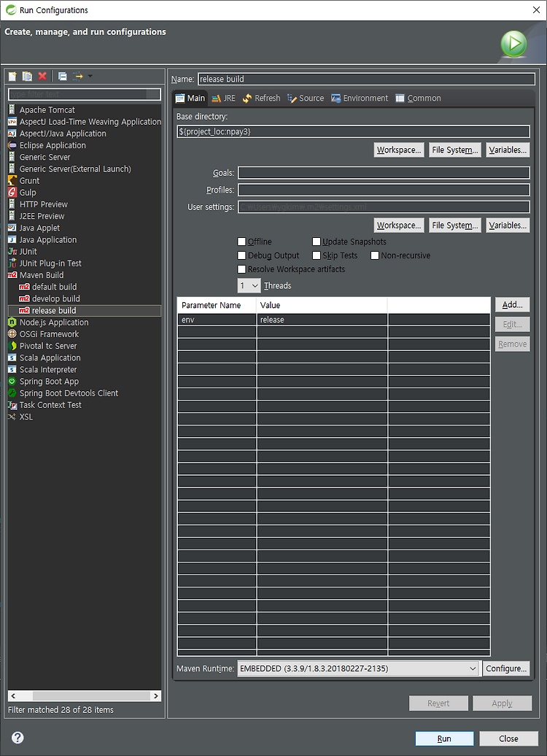Select the env parameter name cell

[217, 320]
